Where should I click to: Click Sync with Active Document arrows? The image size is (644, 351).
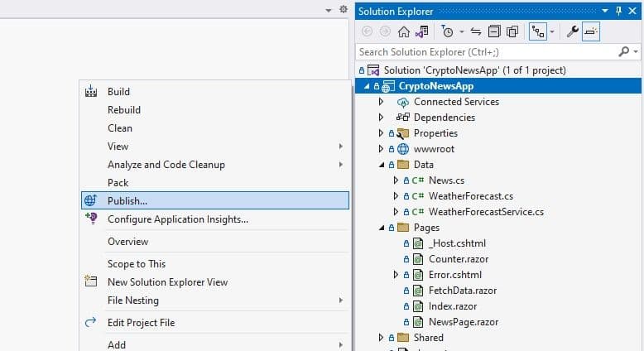click(x=476, y=31)
